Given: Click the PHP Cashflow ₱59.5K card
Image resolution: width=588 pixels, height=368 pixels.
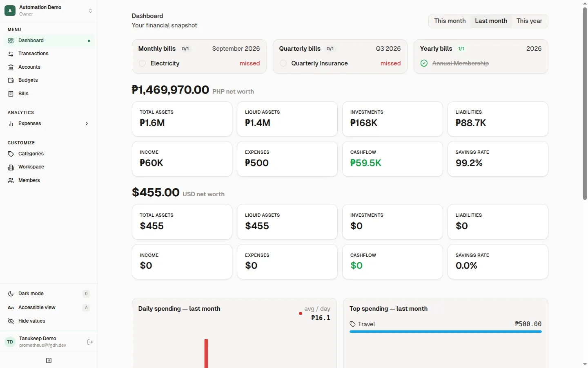Looking at the screenshot, I should (392, 159).
